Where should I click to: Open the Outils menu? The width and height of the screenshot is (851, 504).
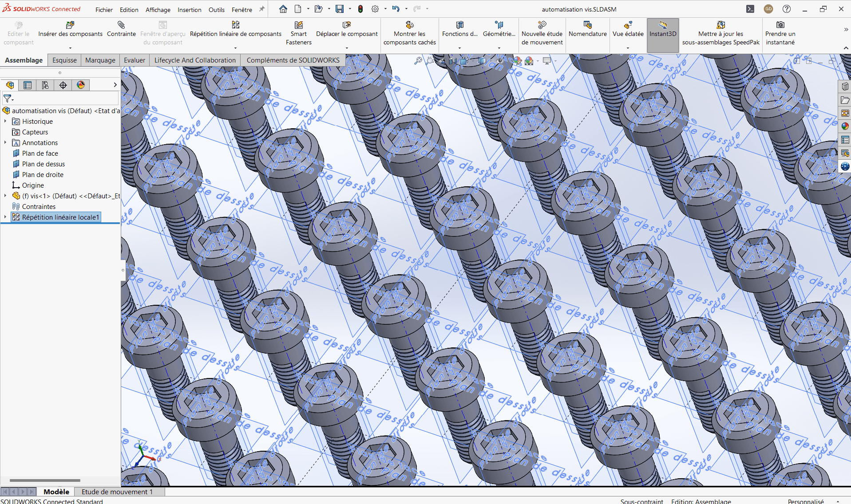point(217,10)
